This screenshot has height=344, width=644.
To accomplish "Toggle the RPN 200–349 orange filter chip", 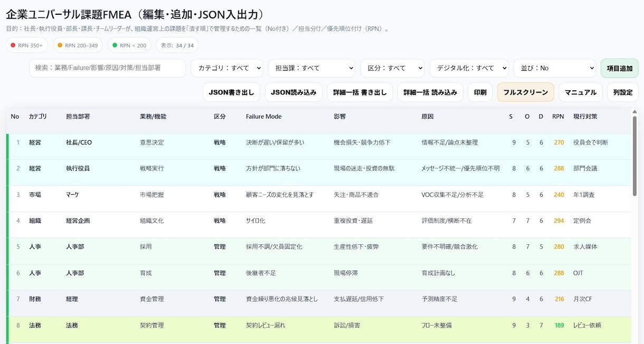I will (78, 45).
